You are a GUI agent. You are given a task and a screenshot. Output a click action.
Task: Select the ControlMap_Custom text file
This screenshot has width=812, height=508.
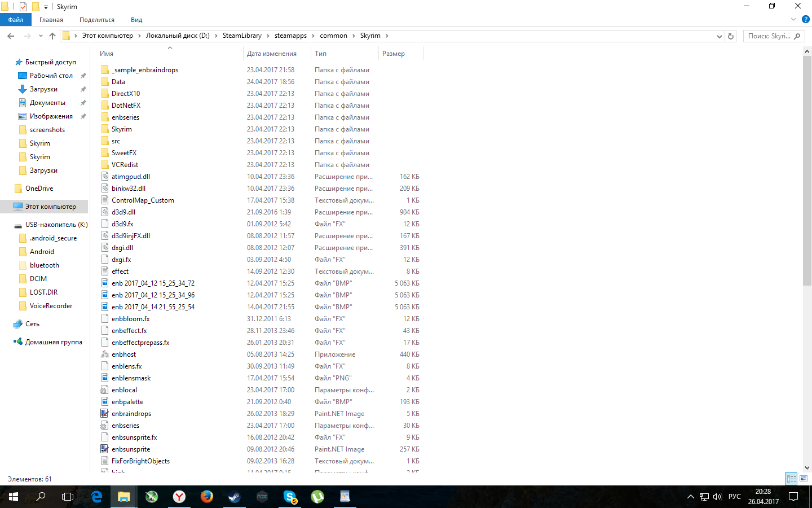tap(143, 200)
